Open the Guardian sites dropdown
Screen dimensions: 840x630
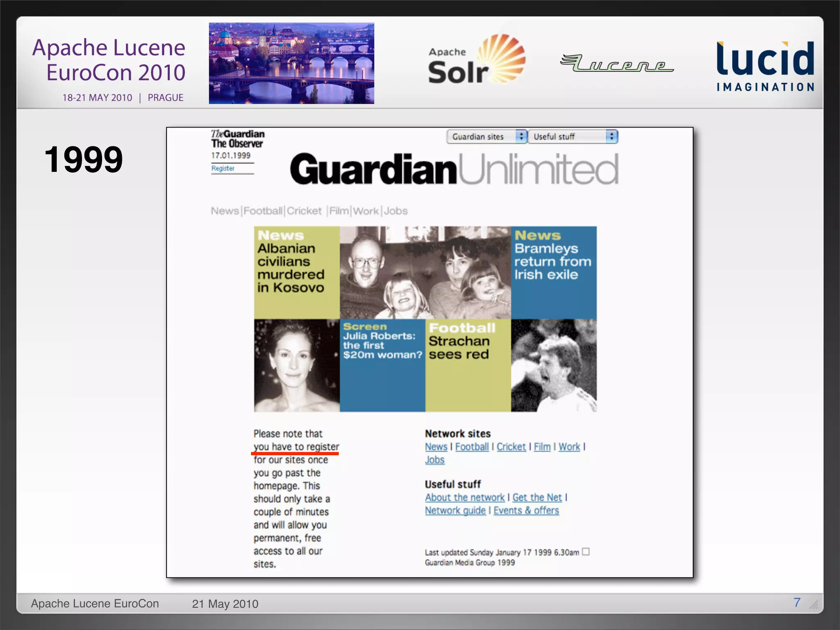[486, 137]
